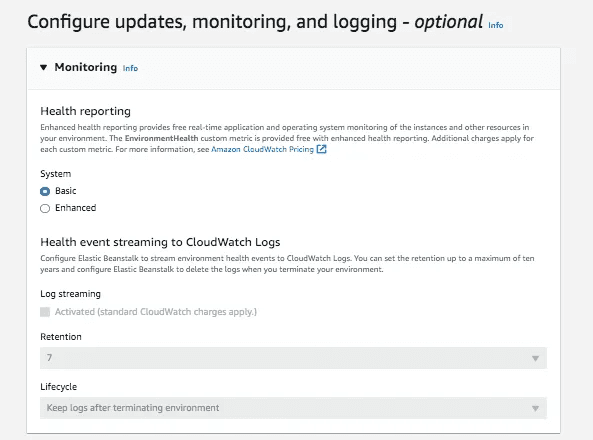Click Activated standard CloudWatch charges label
This screenshot has width=593, height=440.
coord(156,312)
